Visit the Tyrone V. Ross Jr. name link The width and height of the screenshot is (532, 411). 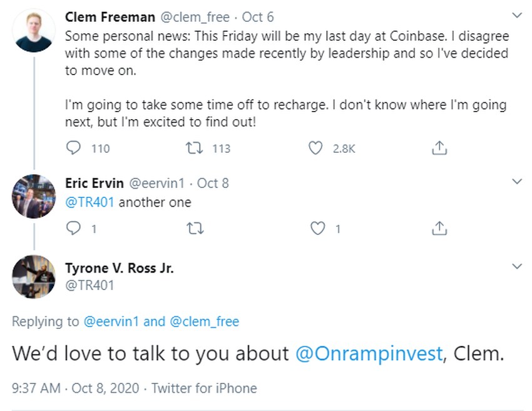(x=120, y=268)
